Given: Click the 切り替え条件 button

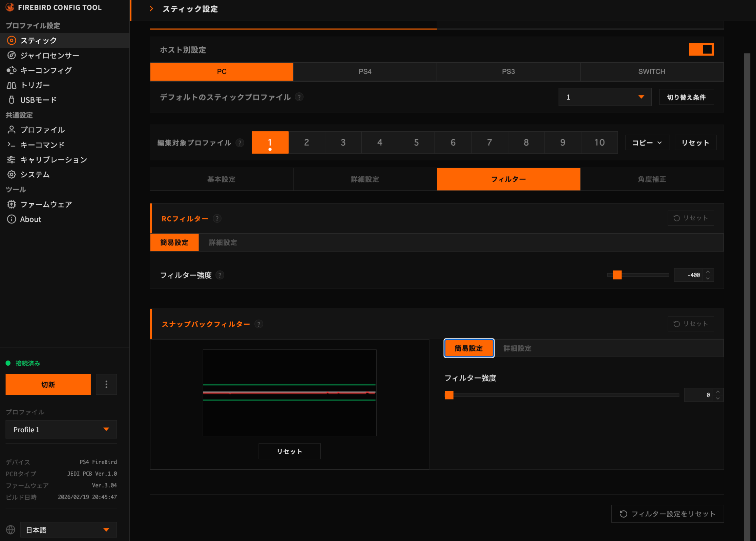Looking at the screenshot, I should tap(686, 97).
